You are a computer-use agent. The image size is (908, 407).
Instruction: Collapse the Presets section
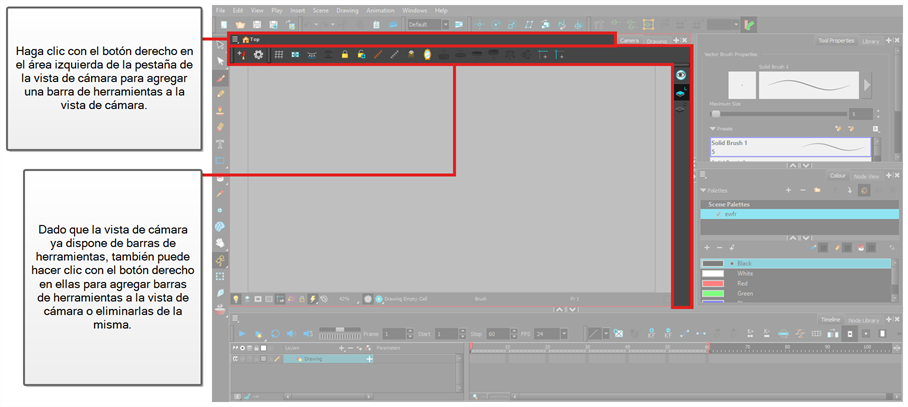point(713,128)
